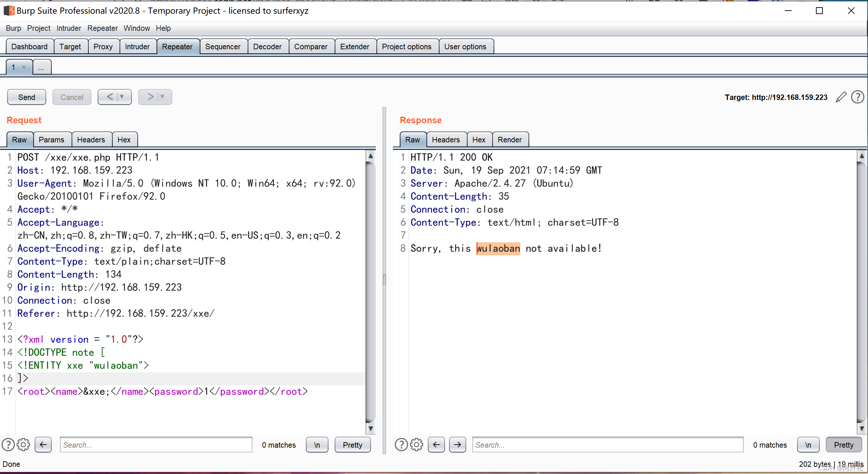Go to next match in response search
868x474 pixels.
pos(457,445)
